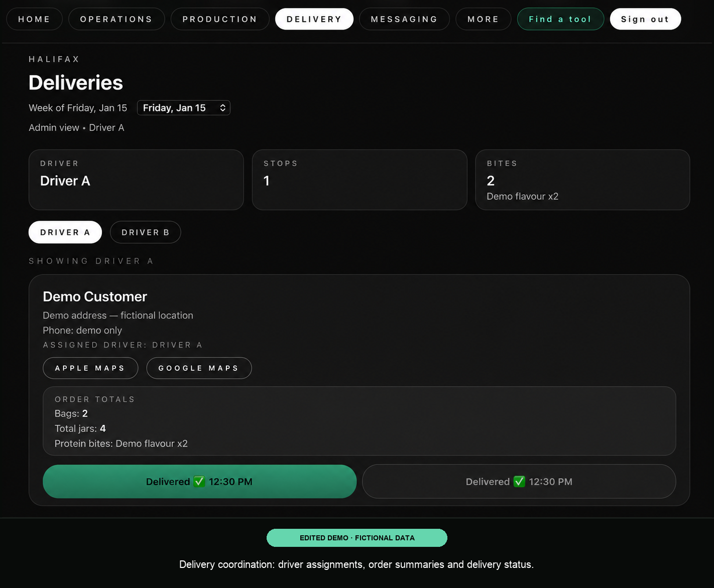Click the Driver A summary card
This screenshot has width=714, height=588.
click(x=136, y=180)
